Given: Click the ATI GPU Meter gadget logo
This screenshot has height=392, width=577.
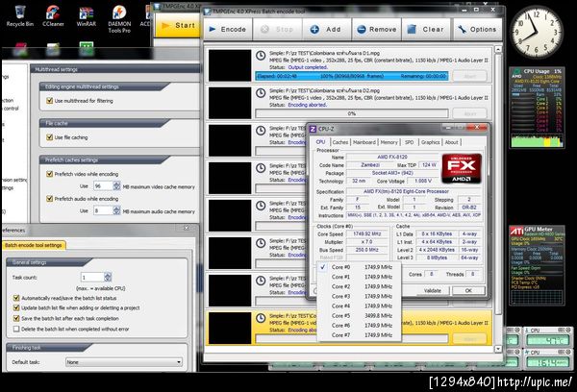Looking at the screenshot, I should 516,231.
